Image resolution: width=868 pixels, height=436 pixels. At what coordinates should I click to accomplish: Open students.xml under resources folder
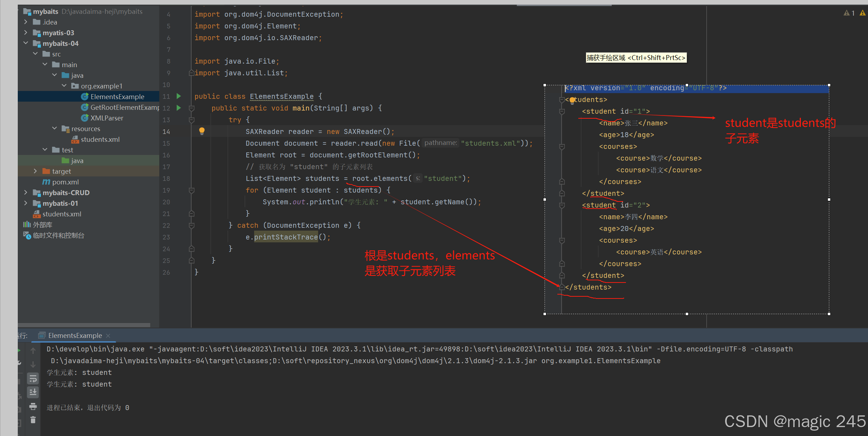point(100,139)
